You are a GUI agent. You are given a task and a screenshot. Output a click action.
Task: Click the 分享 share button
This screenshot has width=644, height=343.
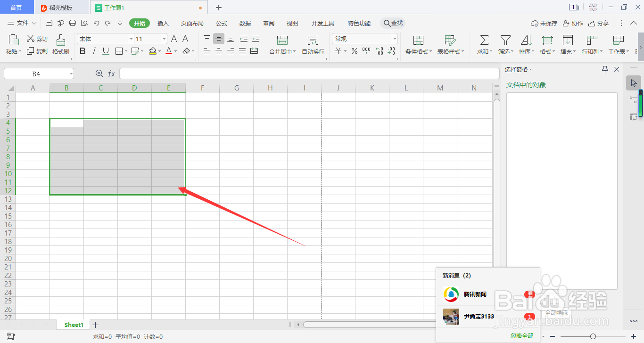click(x=598, y=23)
